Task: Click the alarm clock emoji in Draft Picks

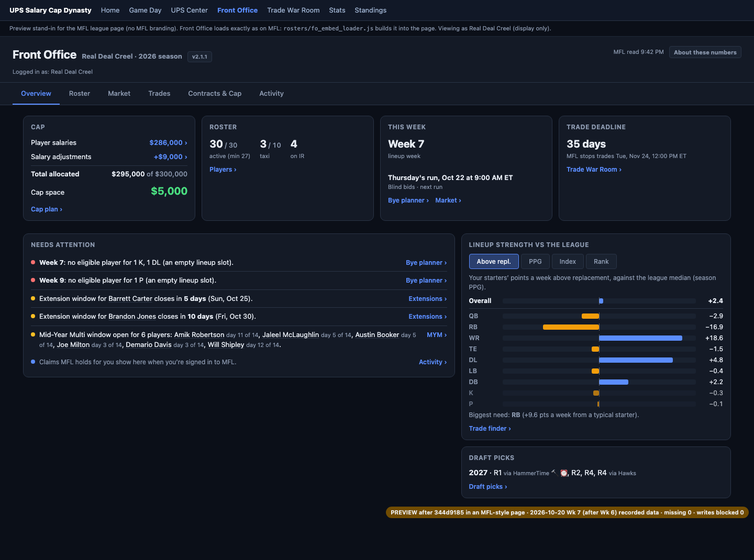Action: (x=564, y=473)
